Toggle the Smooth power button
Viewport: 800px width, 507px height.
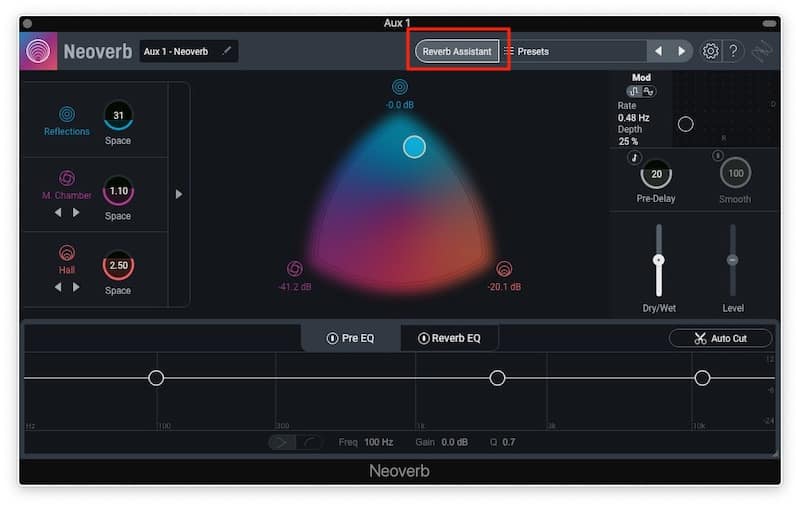(x=717, y=156)
